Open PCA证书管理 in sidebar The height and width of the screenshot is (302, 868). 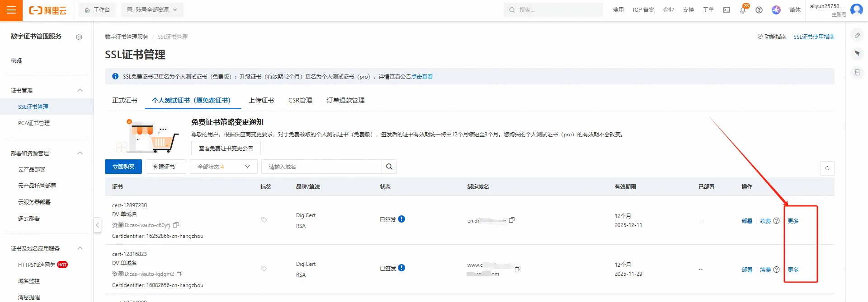pos(34,123)
